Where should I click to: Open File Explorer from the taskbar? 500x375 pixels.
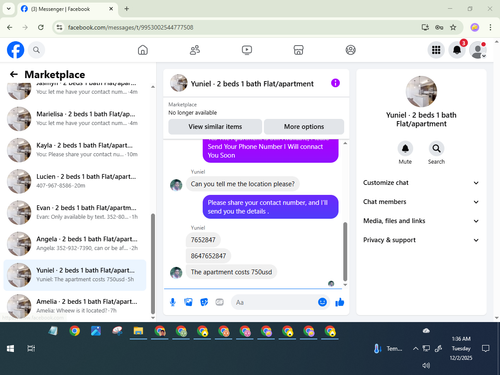click(x=138, y=331)
